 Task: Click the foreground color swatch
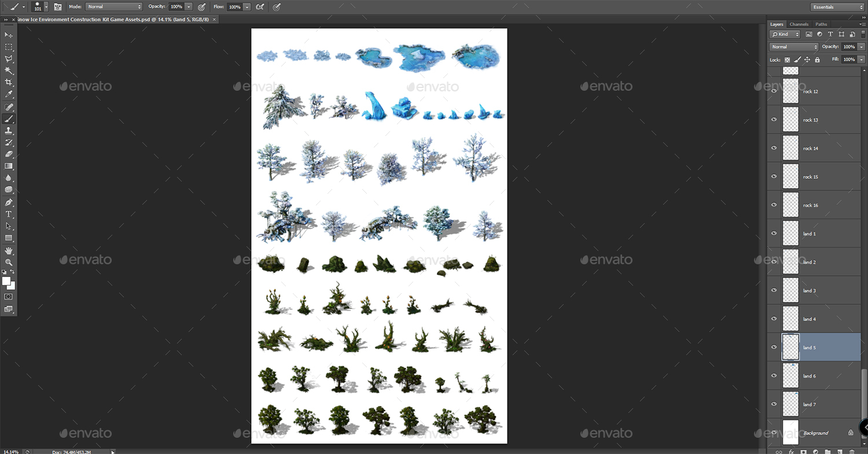tap(6, 281)
